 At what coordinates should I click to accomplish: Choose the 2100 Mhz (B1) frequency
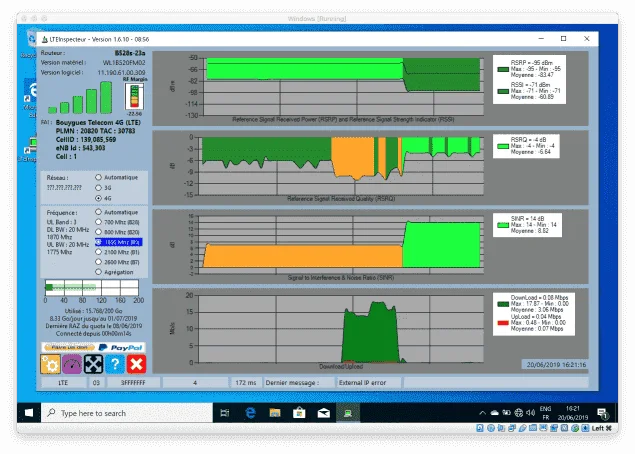click(x=117, y=252)
